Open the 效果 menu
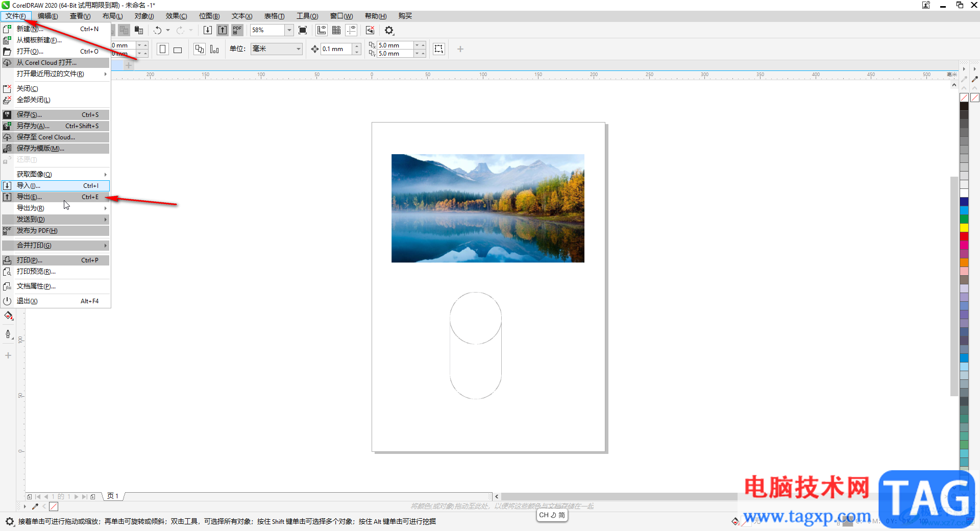The width and height of the screenshot is (980, 531). [x=176, y=16]
